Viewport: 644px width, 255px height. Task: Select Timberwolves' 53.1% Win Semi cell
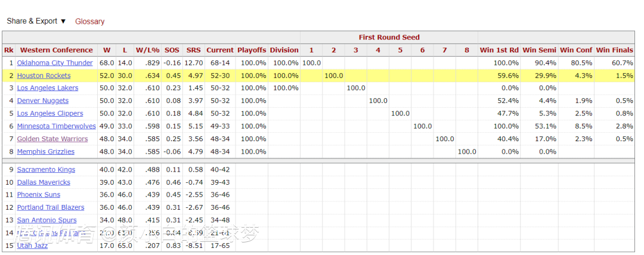[539, 126]
